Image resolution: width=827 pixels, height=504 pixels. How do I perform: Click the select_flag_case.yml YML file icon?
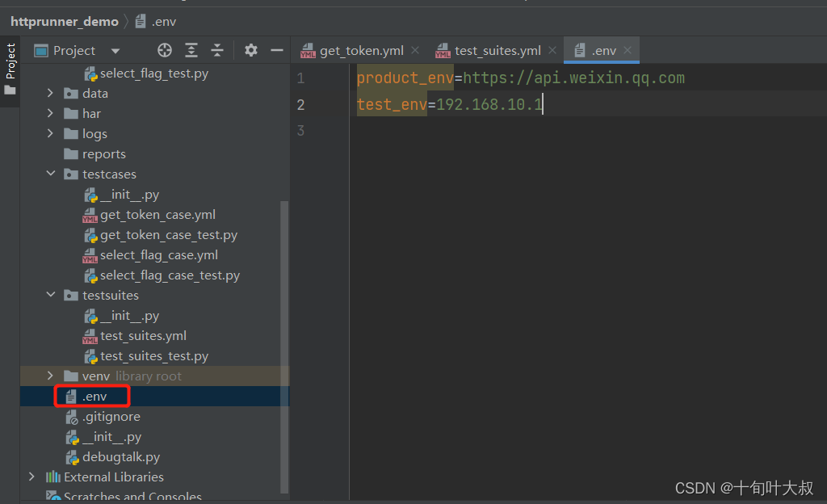[90, 256]
